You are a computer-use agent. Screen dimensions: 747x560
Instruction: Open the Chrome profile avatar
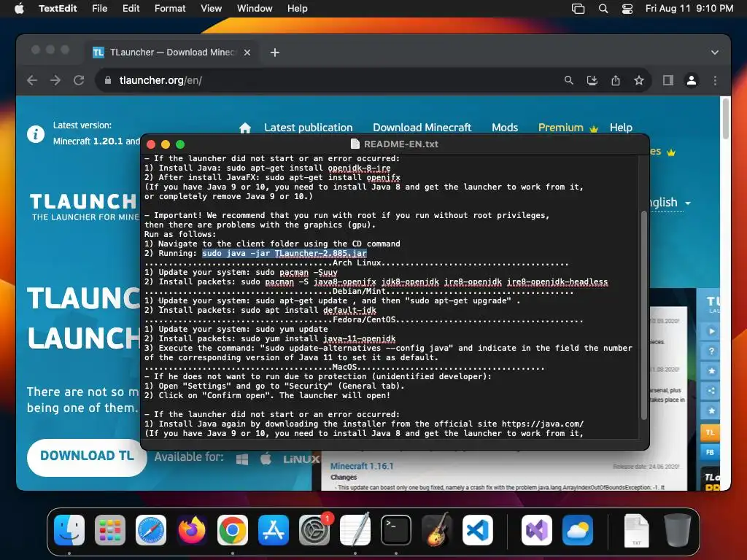[692, 80]
